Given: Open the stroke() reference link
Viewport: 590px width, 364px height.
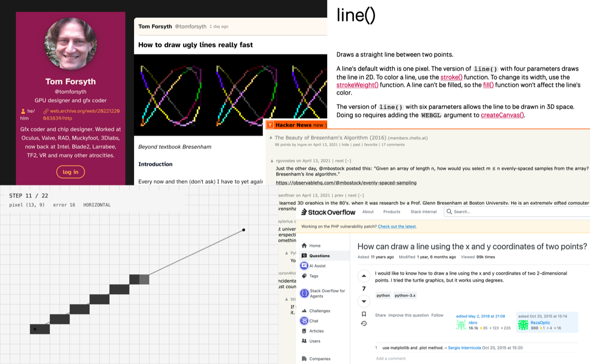Looking at the screenshot, I should [x=452, y=77].
